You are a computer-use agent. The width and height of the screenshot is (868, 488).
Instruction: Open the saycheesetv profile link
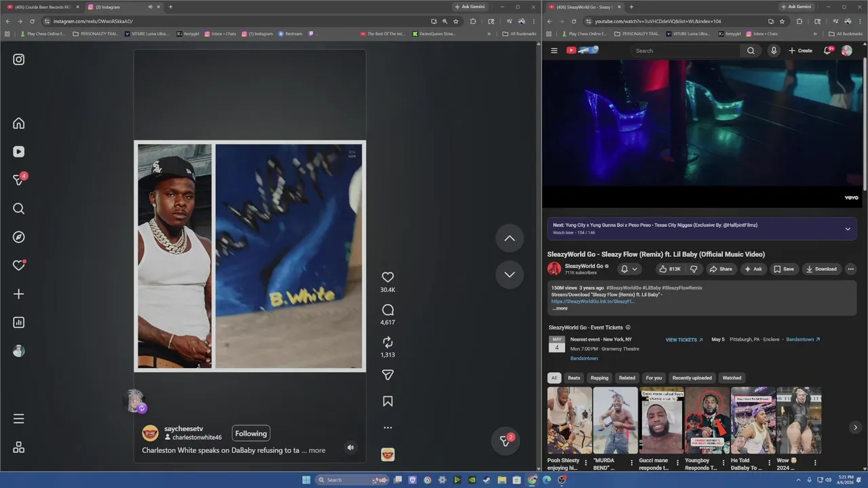click(183, 429)
